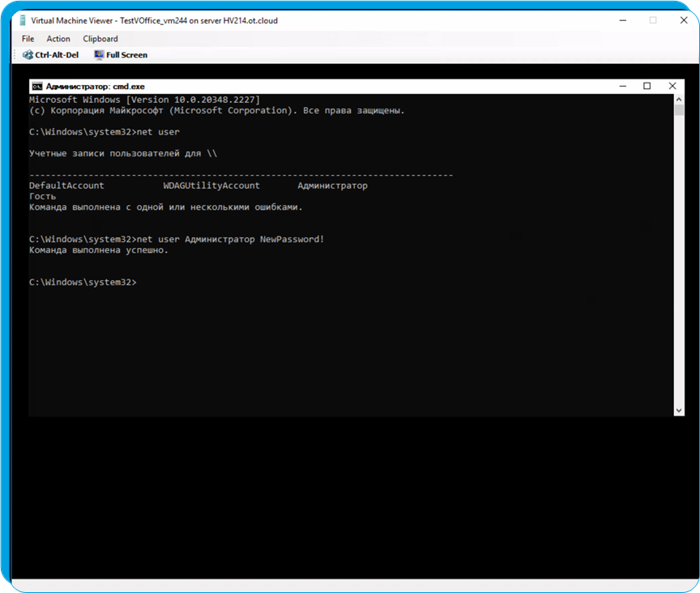Click the 'Version 10.0.20348.2227' text
The image size is (700, 593).
click(193, 100)
